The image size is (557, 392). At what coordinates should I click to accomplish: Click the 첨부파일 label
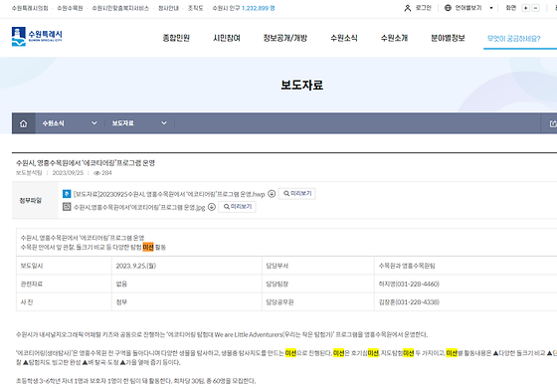click(31, 200)
